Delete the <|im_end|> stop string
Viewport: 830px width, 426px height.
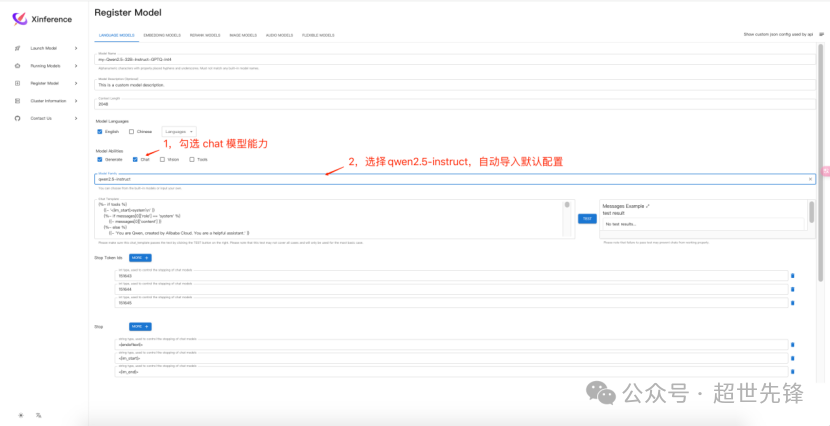click(x=792, y=372)
